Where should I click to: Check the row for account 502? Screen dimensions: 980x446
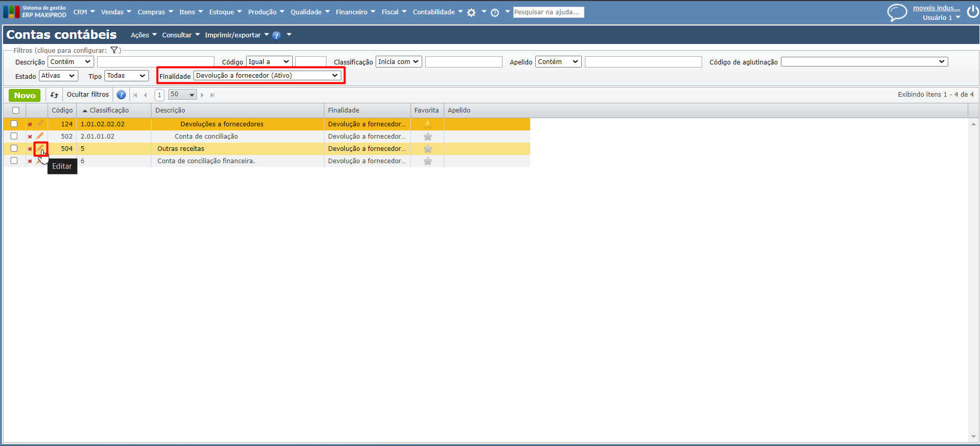pos(14,136)
